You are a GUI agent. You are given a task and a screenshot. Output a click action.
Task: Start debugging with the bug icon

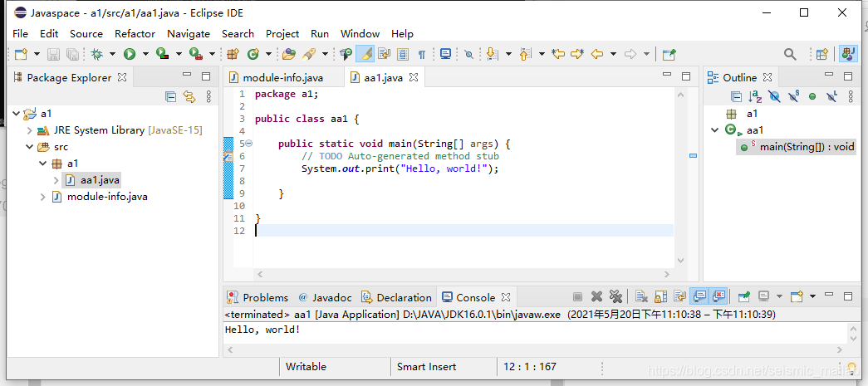pyautogui.click(x=97, y=54)
